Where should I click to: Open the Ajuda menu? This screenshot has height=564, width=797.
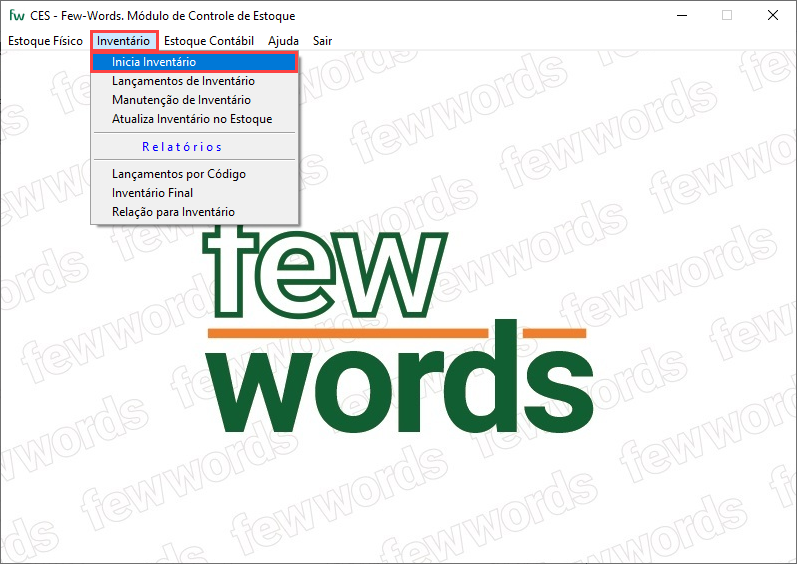click(283, 41)
